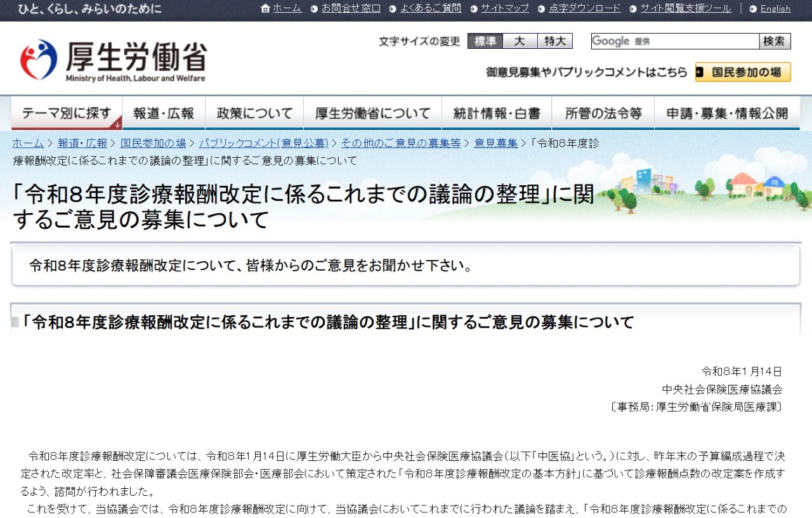Click the Ministry of Health logo
Image resolution: width=812 pixels, height=518 pixels.
click(113, 60)
